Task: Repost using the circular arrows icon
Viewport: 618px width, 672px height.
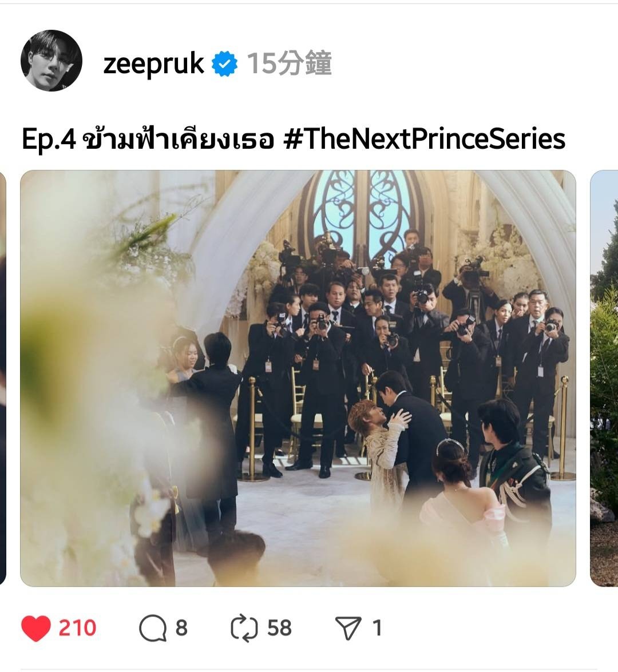Action: tap(244, 629)
